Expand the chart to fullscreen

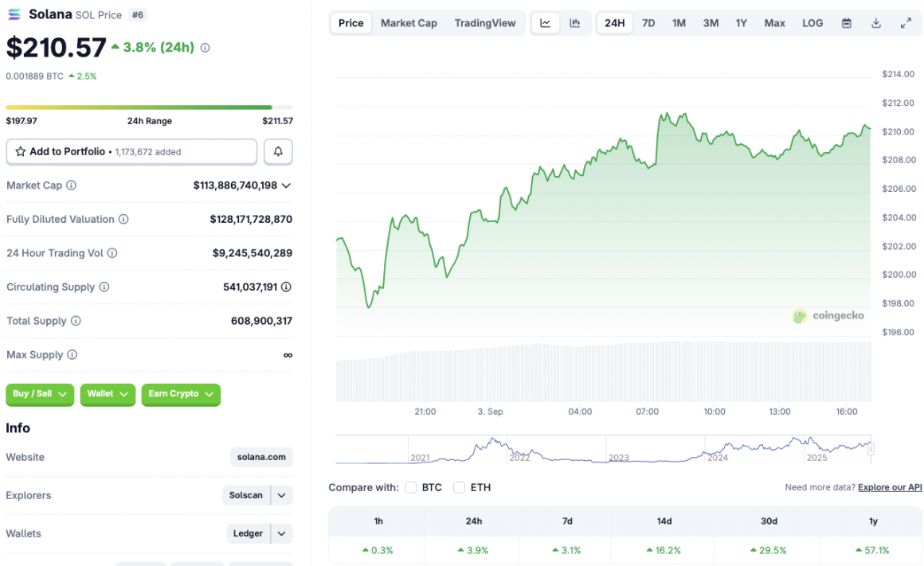tap(906, 22)
